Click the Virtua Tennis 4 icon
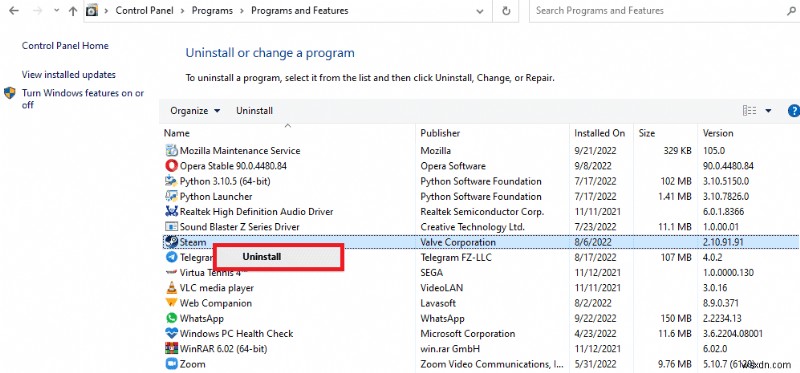 tap(171, 272)
